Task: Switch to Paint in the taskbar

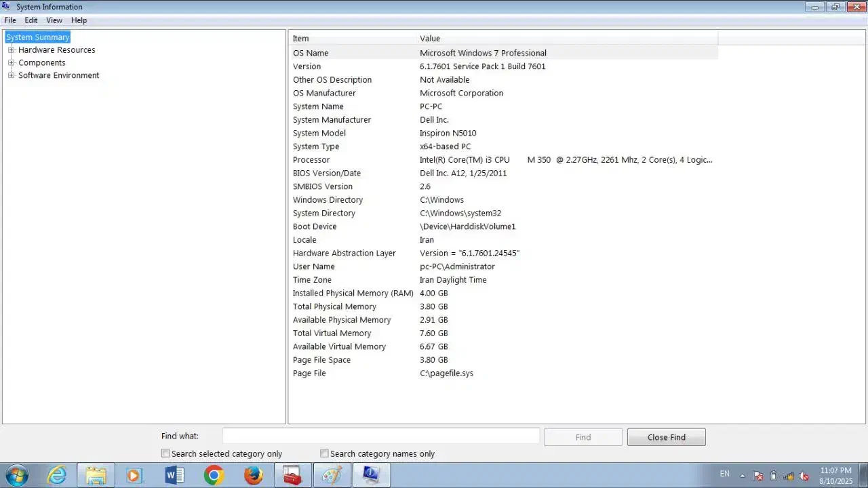Action: 332,476
